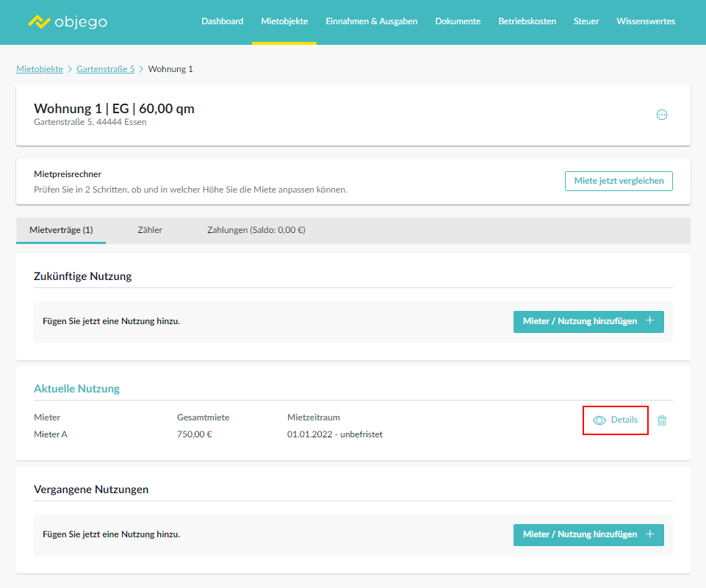Go to Einnahmen & Ausgaben
The width and height of the screenshot is (706, 588).
click(x=371, y=21)
